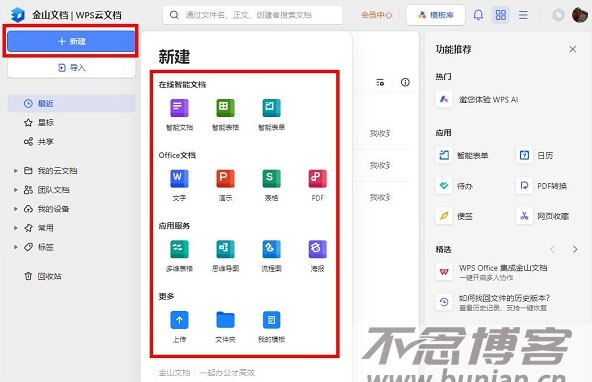Open 我的设备 in the sidebar
This screenshot has width=592, height=382.
pos(47,209)
